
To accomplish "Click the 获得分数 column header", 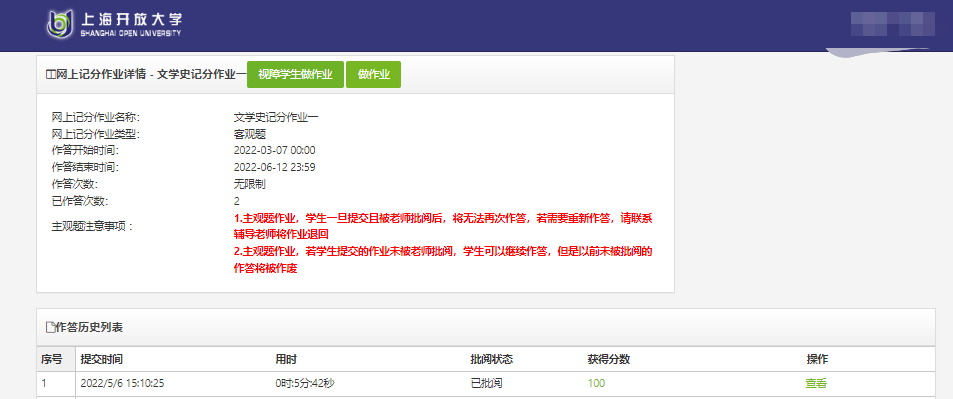I will coord(608,359).
